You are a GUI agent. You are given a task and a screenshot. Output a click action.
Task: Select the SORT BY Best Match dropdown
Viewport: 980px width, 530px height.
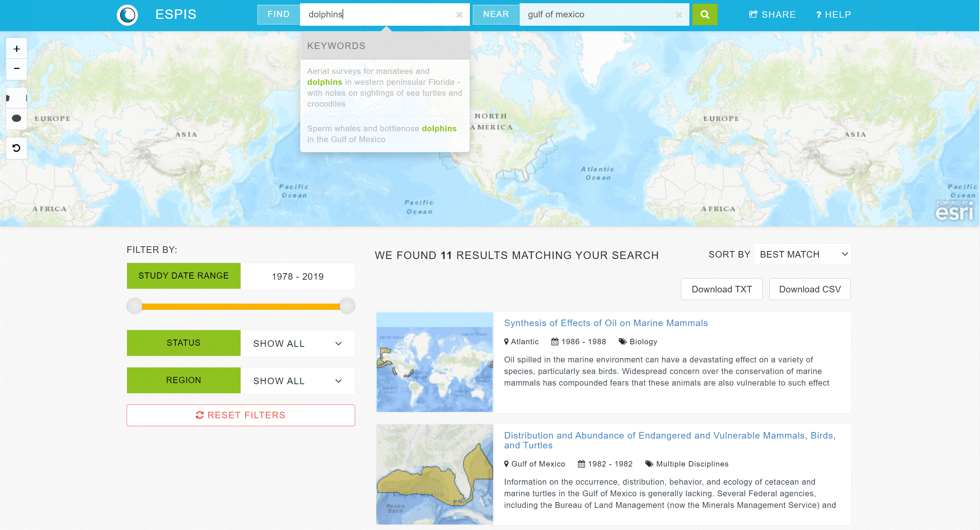803,255
